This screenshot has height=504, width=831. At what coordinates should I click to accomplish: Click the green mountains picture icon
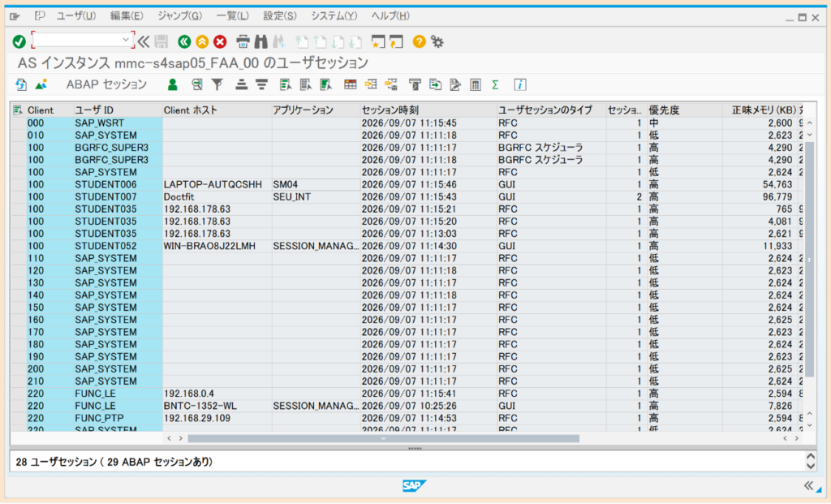pos(41,84)
